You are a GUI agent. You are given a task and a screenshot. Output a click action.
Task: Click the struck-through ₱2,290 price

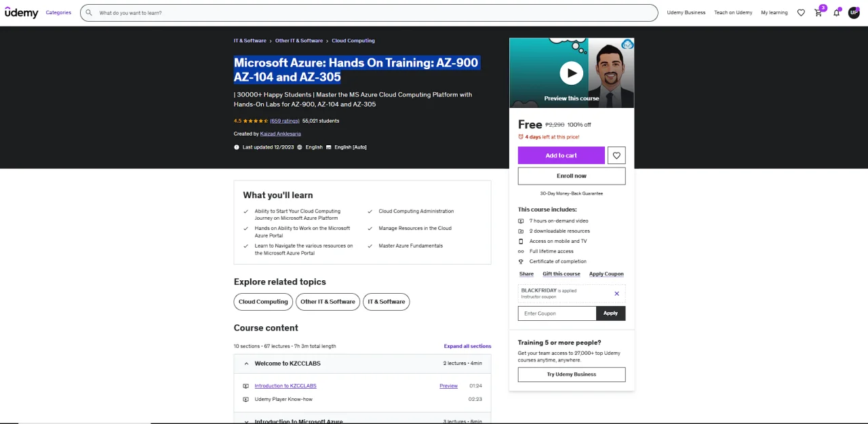click(555, 125)
